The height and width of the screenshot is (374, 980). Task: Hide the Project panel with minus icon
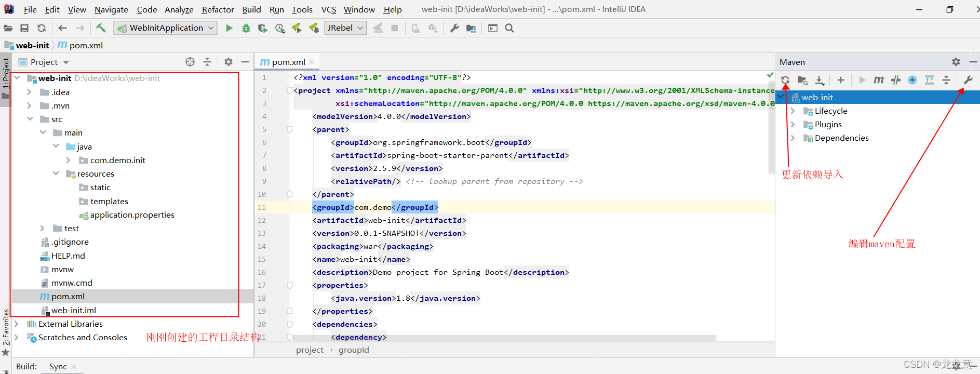[x=245, y=62]
